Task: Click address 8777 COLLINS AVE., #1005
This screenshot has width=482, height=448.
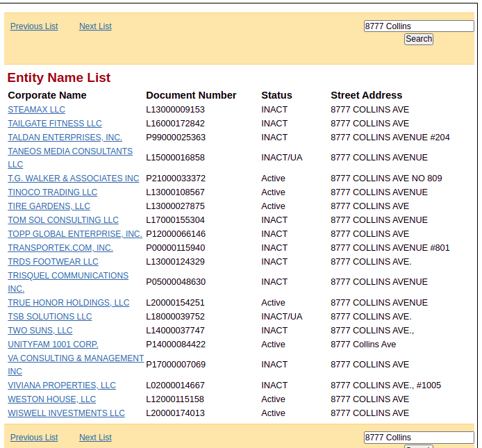Action: [385, 385]
